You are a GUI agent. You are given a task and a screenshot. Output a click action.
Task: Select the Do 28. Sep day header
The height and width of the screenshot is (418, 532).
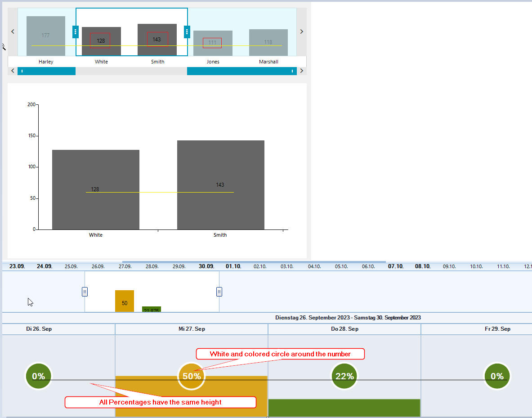pyautogui.click(x=344, y=329)
